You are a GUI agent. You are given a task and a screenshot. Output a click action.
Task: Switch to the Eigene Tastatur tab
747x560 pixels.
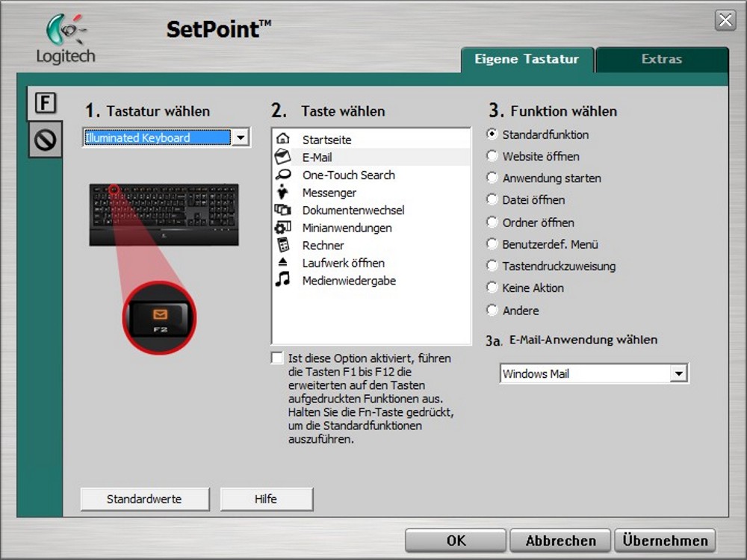click(527, 60)
